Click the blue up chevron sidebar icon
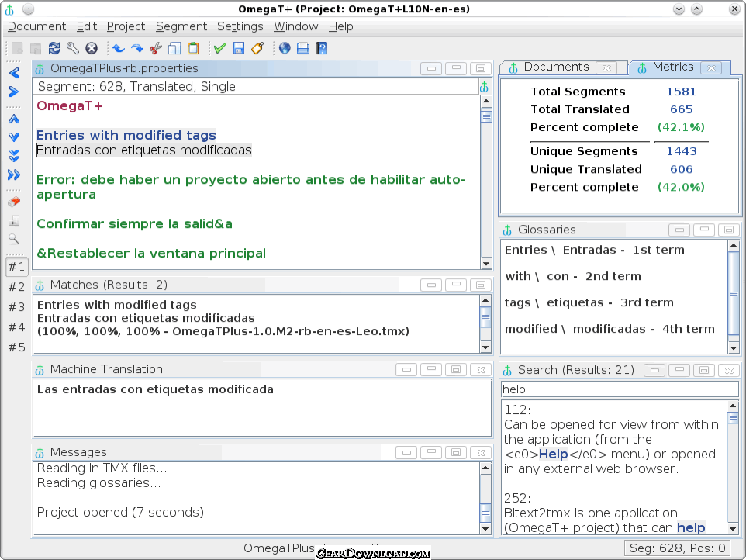The height and width of the screenshot is (560, 746). [x=14, y=119]
